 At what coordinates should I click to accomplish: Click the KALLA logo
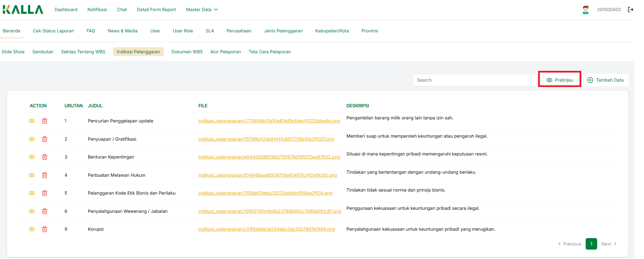(x=23, y=10)
